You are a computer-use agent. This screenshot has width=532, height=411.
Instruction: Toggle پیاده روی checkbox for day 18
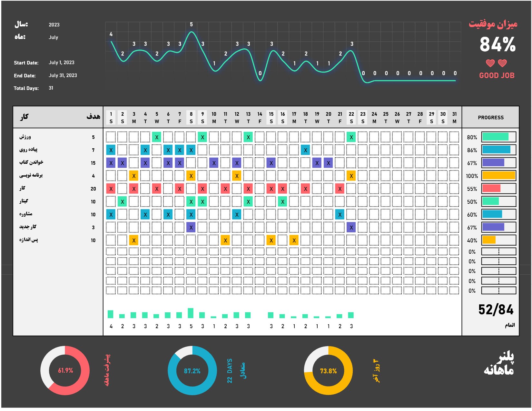point(305,150)
